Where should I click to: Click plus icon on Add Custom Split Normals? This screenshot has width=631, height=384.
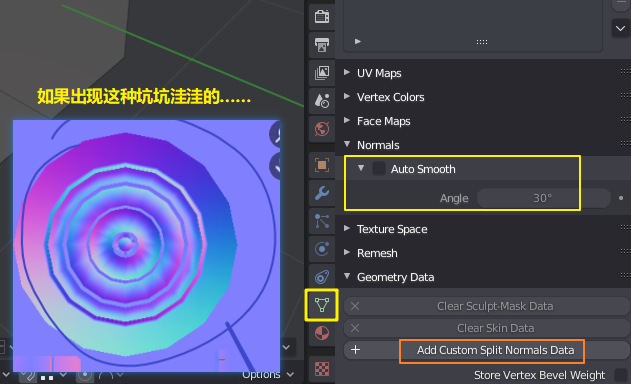coord(355,350)
